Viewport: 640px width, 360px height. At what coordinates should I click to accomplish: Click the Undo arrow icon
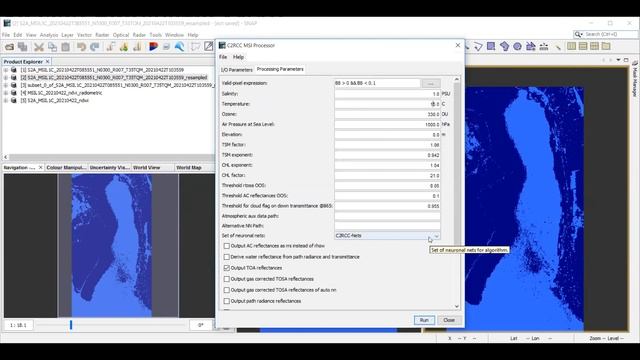[81, 47]
